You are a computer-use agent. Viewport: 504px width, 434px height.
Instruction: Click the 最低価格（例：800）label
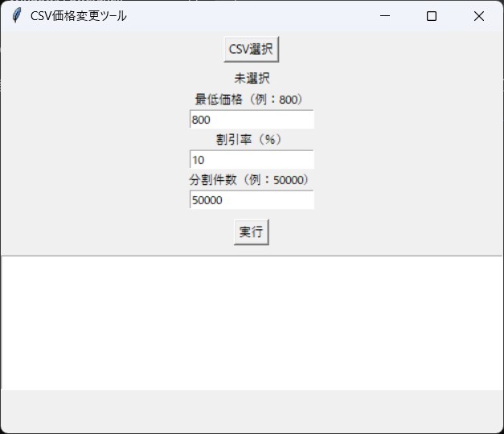(x=248, y=100)
